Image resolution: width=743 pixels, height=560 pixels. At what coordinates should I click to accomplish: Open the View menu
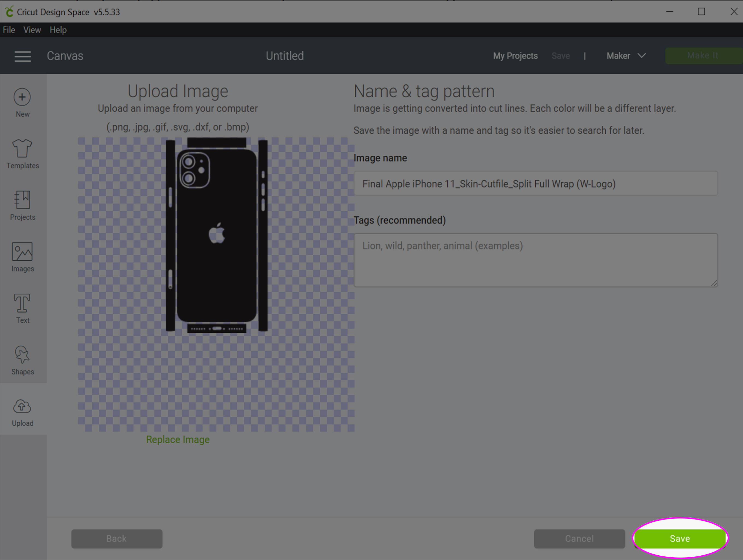tap(32, 30)
